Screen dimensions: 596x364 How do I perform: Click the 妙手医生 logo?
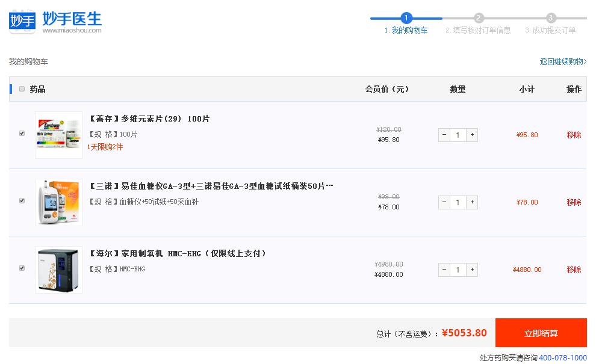55,22
